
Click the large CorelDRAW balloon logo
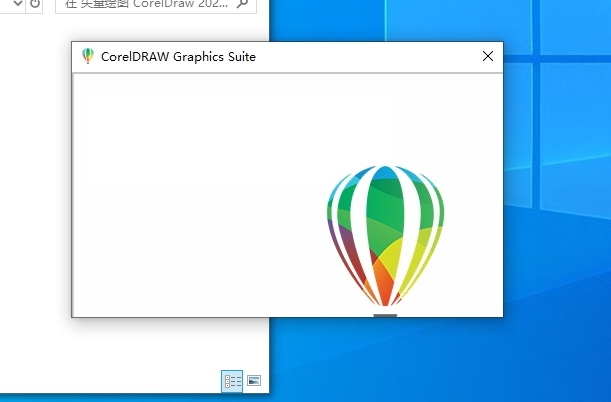tap(385, 236)
